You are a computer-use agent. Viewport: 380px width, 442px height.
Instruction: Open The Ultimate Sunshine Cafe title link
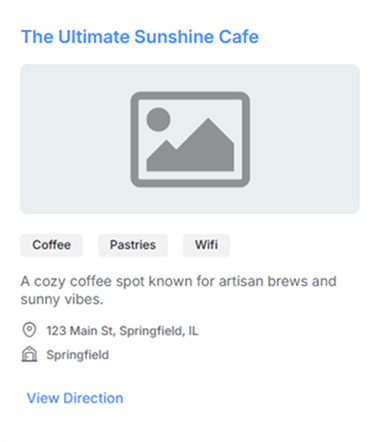140,37
